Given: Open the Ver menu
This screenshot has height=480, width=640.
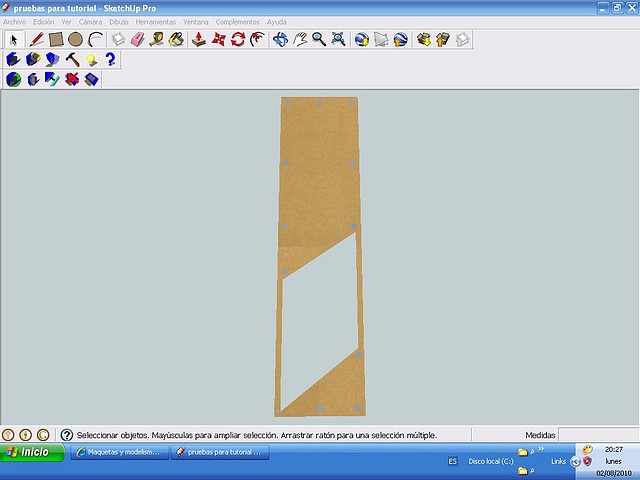Looking at the screenshot, I should click(66, 22).
